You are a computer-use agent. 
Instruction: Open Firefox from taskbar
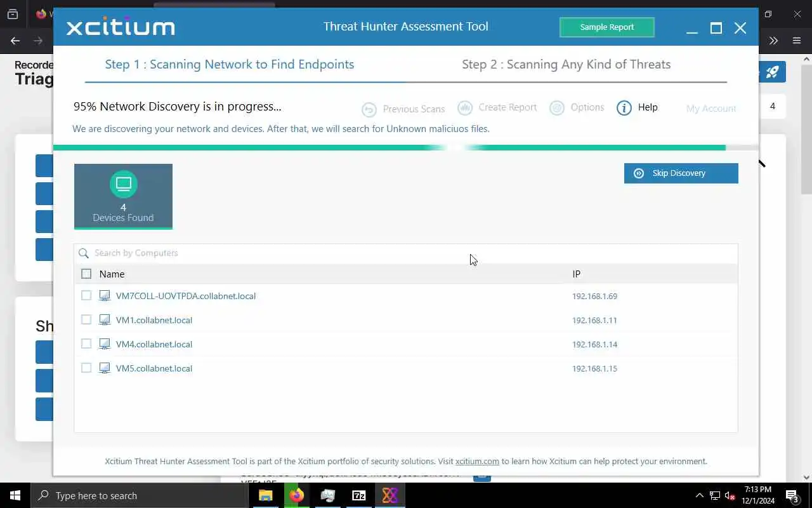click(296, 495)
